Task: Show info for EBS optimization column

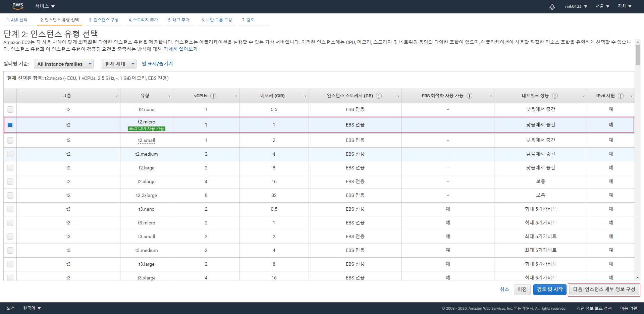Action: [x=469, y=96]
